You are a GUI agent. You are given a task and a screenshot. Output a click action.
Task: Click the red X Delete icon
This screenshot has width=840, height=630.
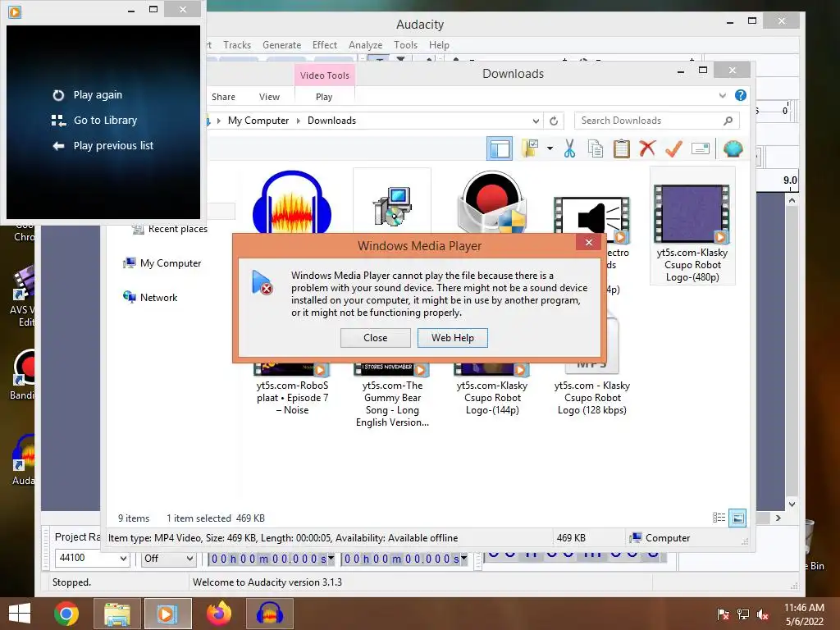click(647, 148)
